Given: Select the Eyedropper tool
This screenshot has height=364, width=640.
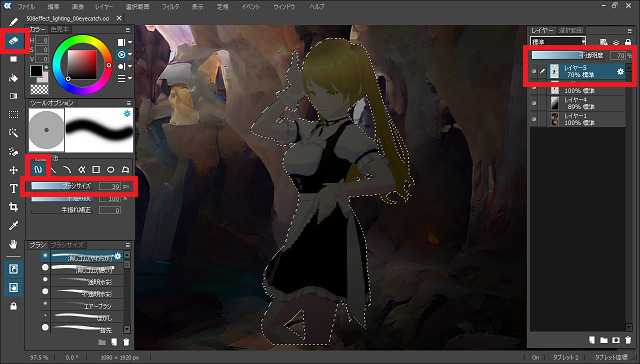Looking at the screenshot, I should point(13,226).
